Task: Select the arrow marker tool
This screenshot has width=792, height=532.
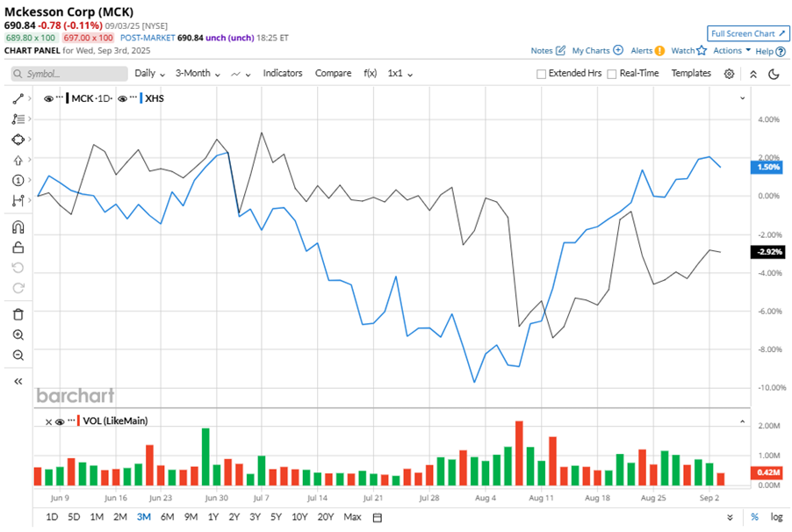Action: (x=18, y=160)
